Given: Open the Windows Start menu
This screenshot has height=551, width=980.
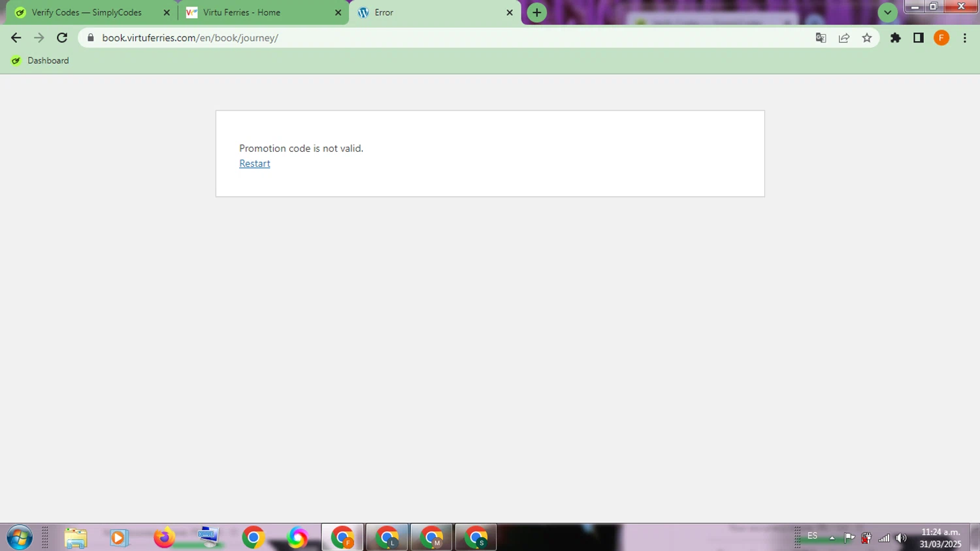Looking at the screenshot, I should pyautogui.click(x=20, y=538).
